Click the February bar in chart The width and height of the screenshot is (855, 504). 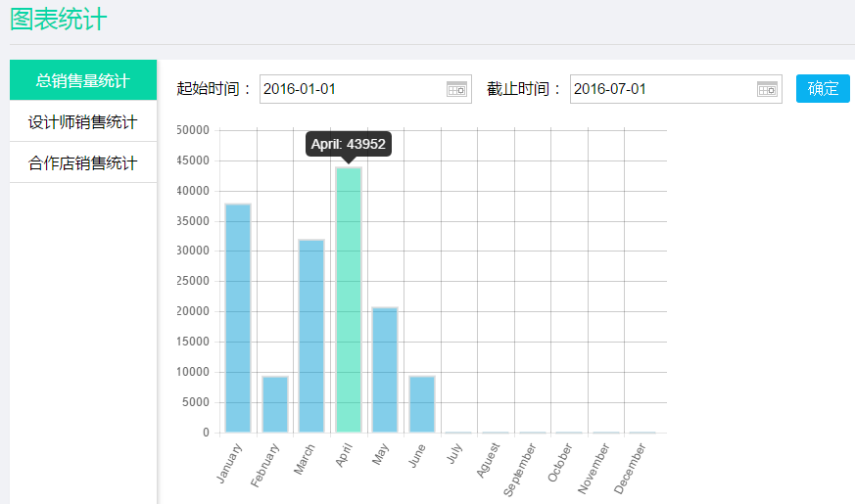[275, 404]
